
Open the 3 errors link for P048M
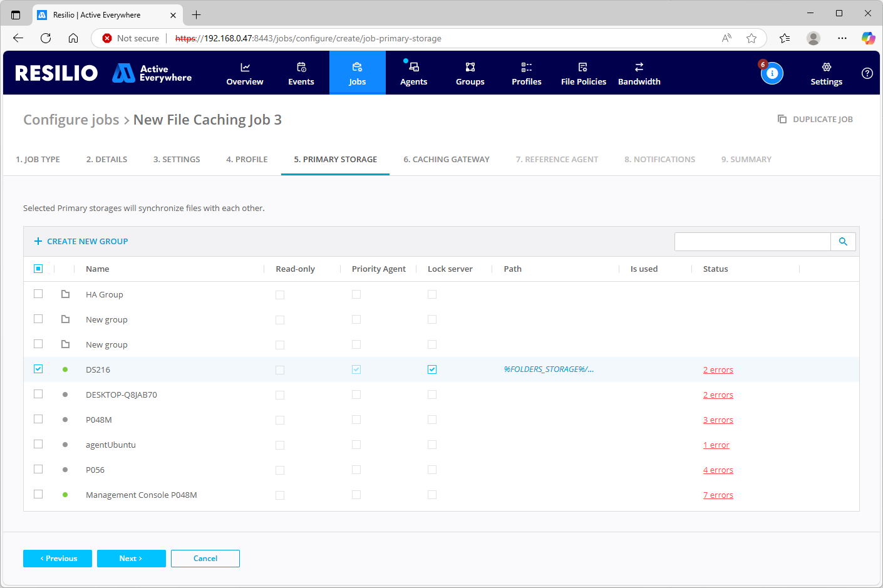(718, 420)
